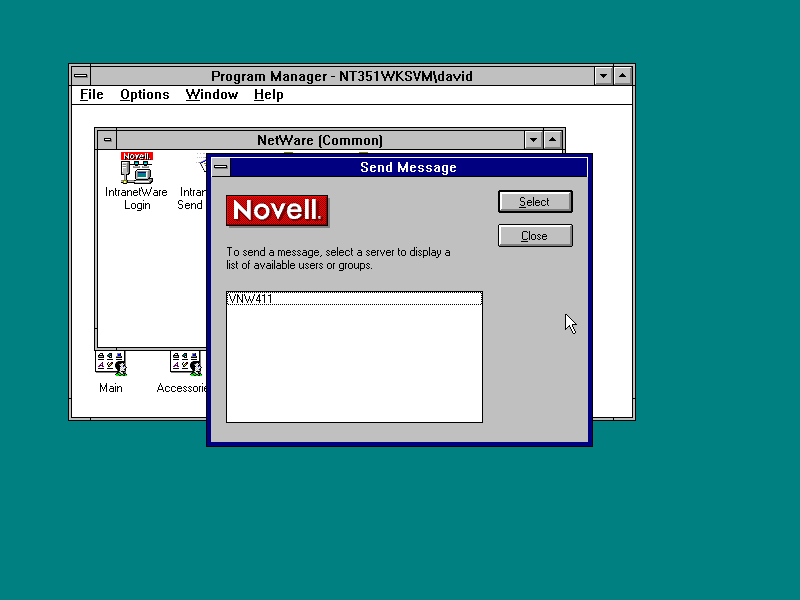This screenshot has width=800, height=600.
Task: Maximize the NetWare (Common) group window
Action: click(x=553, y=140)
